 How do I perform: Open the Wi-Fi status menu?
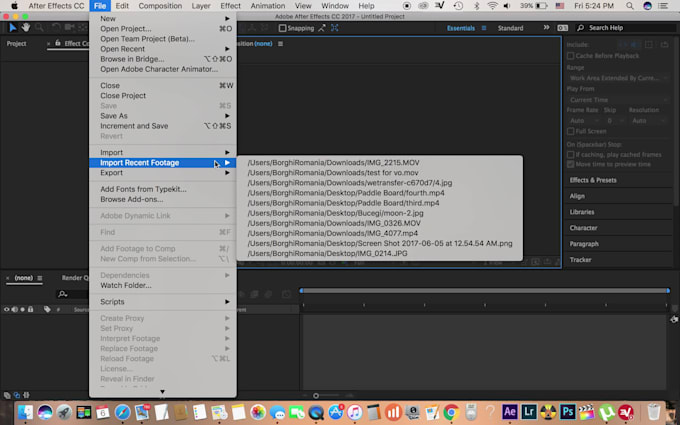click(x=492, y=6)
